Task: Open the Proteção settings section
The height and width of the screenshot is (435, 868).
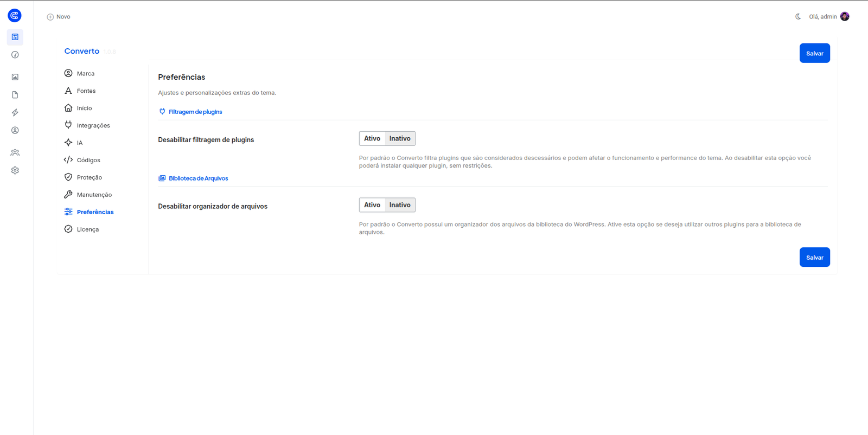Action: tap(90, 177)
